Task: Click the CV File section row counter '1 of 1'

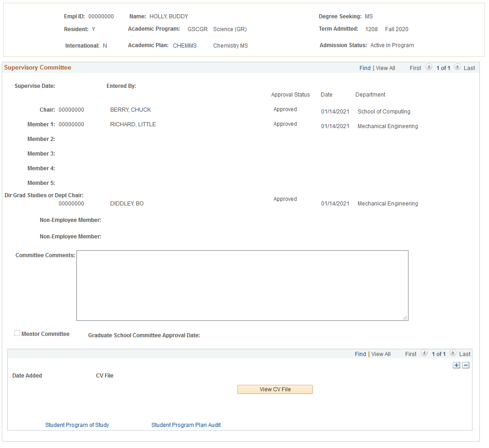Action: pyautogui.click(x=439, y=354)
